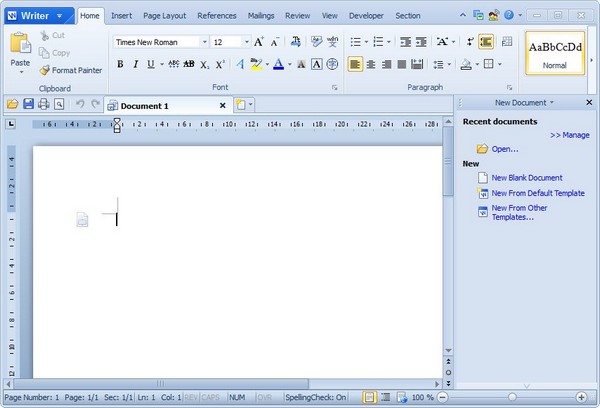Viewport: 600px width, 408px height.
Task: Switch to print layout view in status bar
Action: [369, 398]
